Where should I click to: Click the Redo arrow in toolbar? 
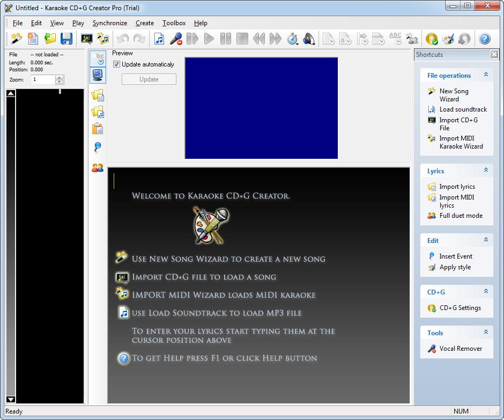click(x=139, y=39)
